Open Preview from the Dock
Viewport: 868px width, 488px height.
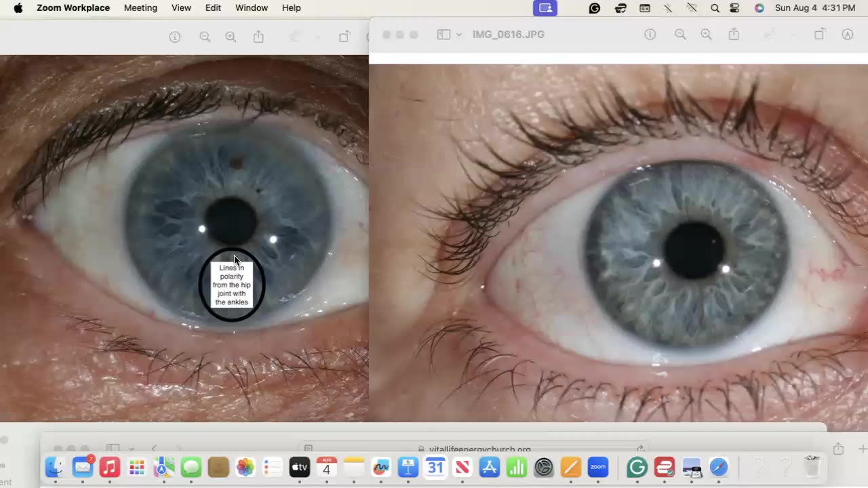691,467
